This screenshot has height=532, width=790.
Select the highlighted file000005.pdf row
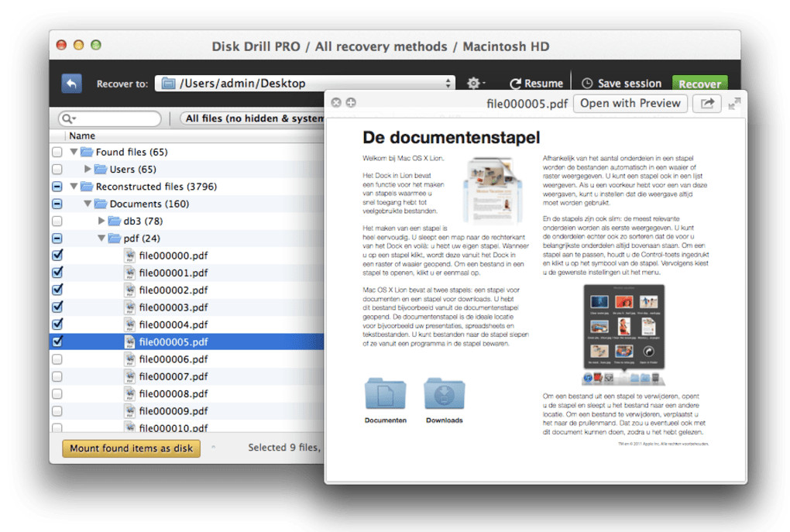[x=187, y=342]
